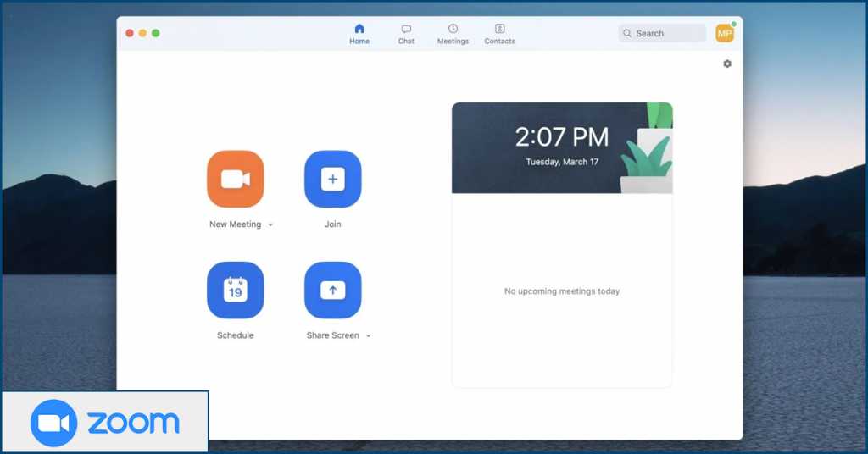Open the MP profile avatar
This screenshot has width=868, height=454.
[725, 33]
